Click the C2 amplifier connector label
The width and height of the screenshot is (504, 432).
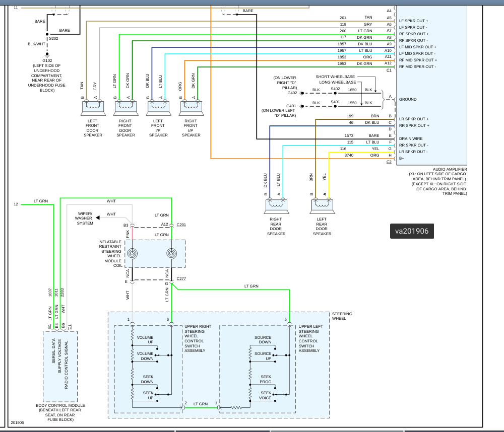tap(389, 162)
